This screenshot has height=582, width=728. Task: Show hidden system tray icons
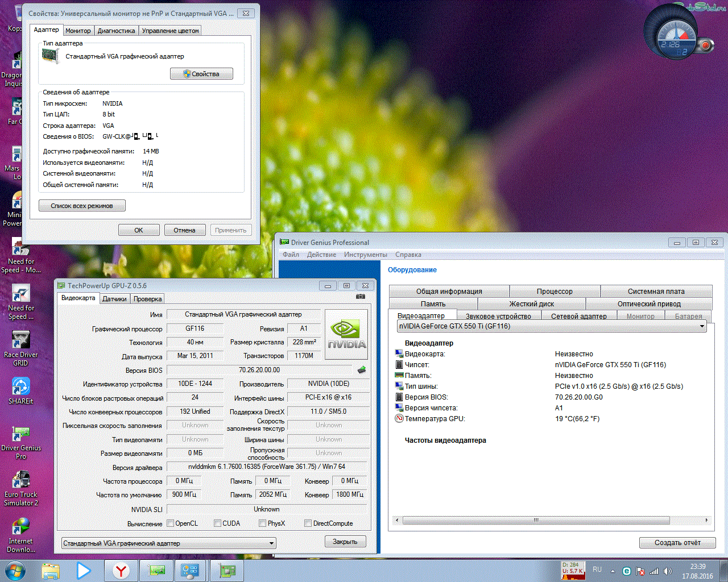(613, 571)
